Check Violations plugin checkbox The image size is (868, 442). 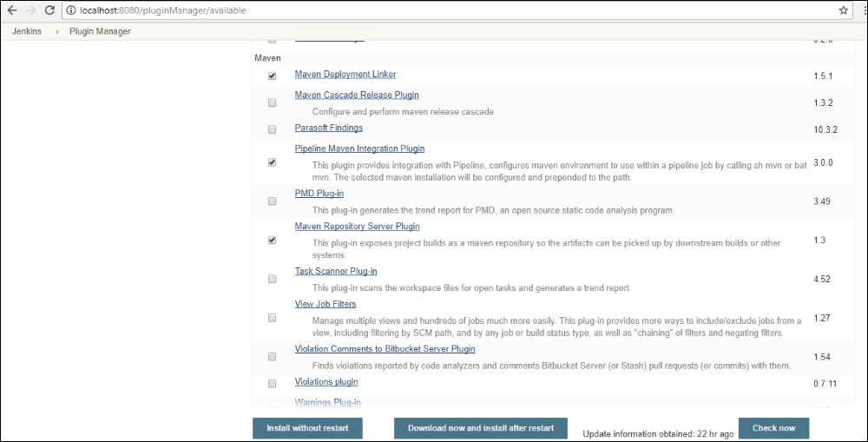click(272, 383)
